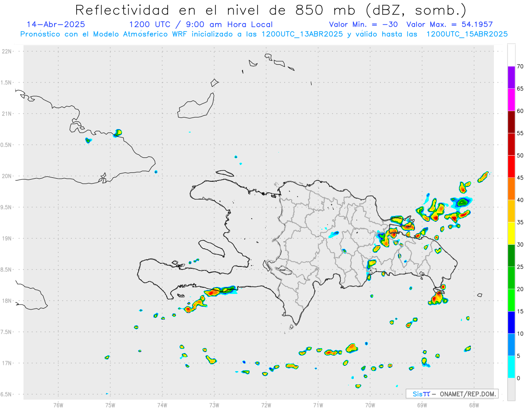This screenshot has height=411, width=532.
Task: Click the '17N' latitude label
Action: (8, 363)
